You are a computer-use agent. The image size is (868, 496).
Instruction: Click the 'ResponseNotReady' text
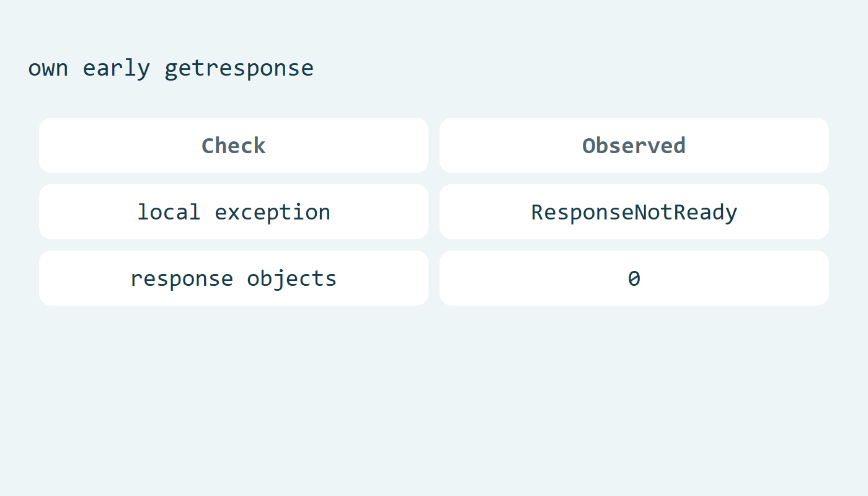click(634, 213)
